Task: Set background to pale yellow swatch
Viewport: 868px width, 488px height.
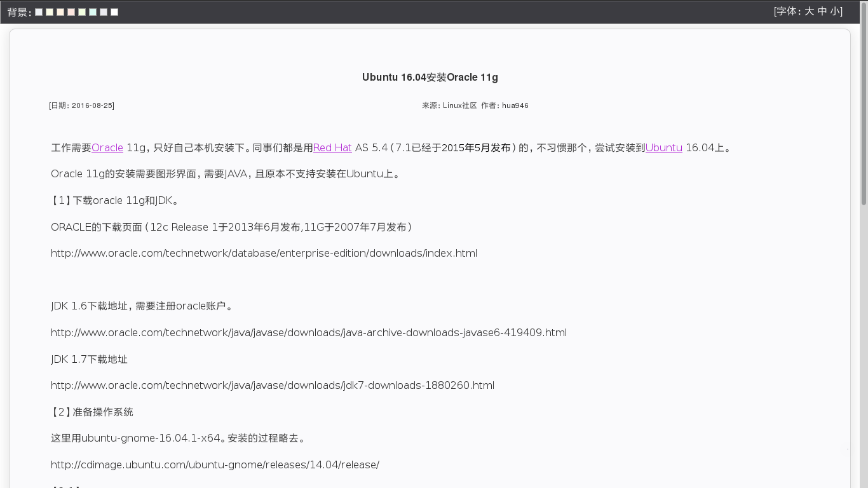Action: point(50,12)
